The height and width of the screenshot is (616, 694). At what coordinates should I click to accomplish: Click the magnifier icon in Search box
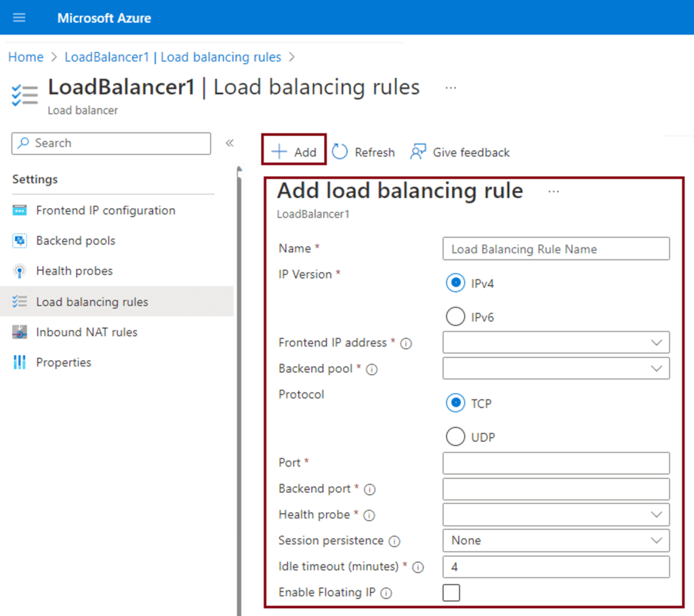pyautogui.click(x=23, y=143)
